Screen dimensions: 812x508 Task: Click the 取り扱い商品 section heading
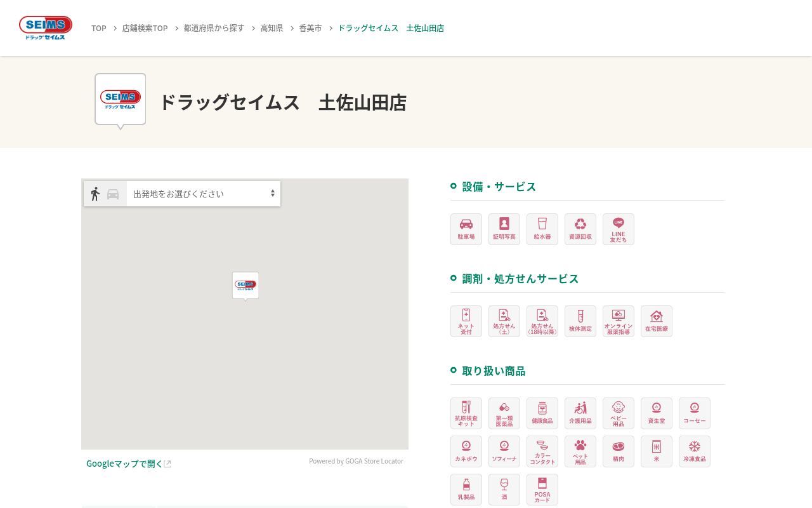pos(494,370)
